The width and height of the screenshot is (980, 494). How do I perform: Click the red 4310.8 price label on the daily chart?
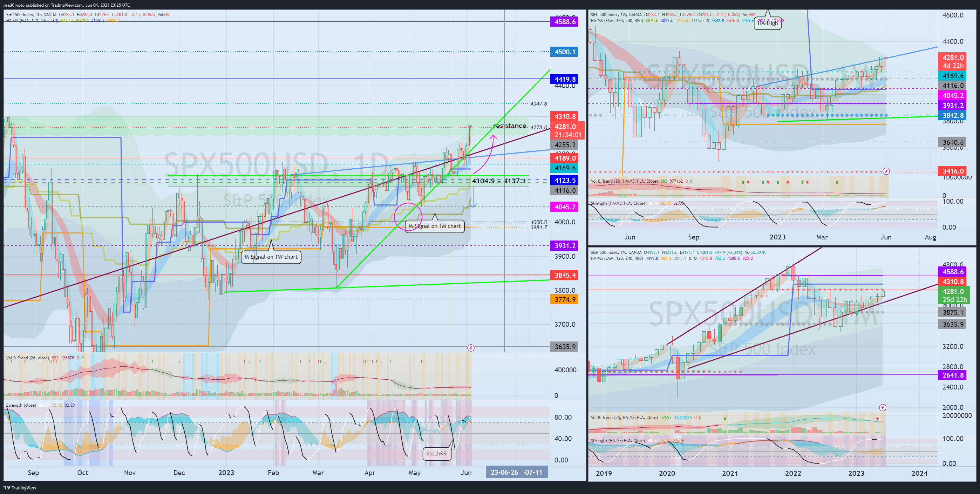point(565,116)
